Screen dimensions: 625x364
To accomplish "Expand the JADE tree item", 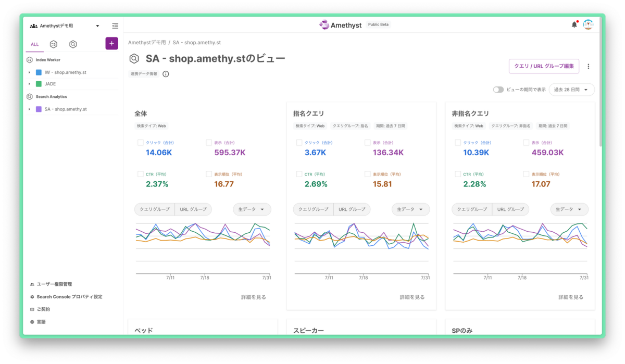I will click(30, 84).
